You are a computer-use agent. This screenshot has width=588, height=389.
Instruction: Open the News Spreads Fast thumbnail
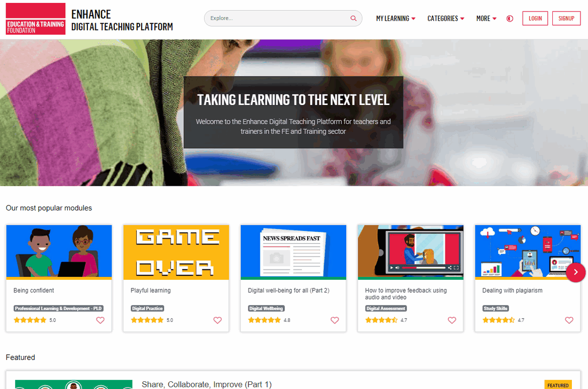(294, 252)
